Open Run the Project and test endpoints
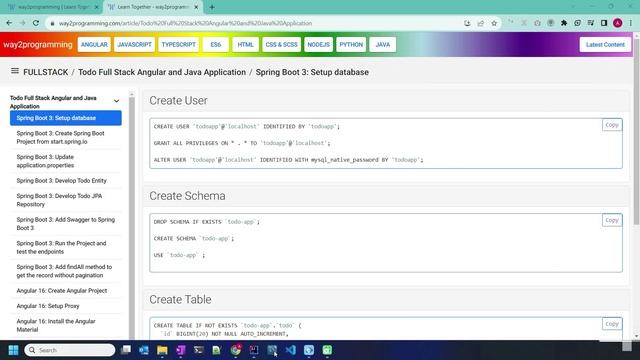This screenshot has width=640, height=360. 66,247
